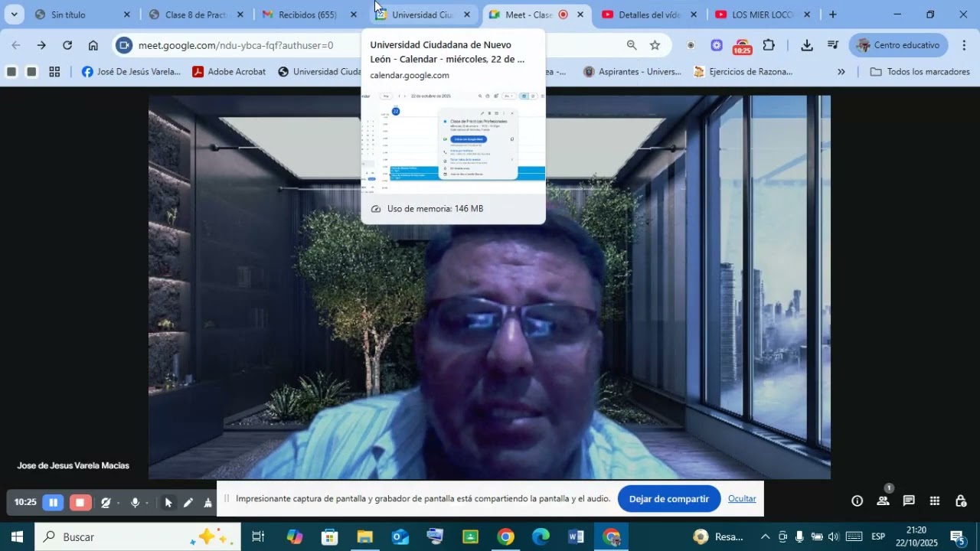
Task: Open the Meet meeting details info icon
Action: point(857,500)
